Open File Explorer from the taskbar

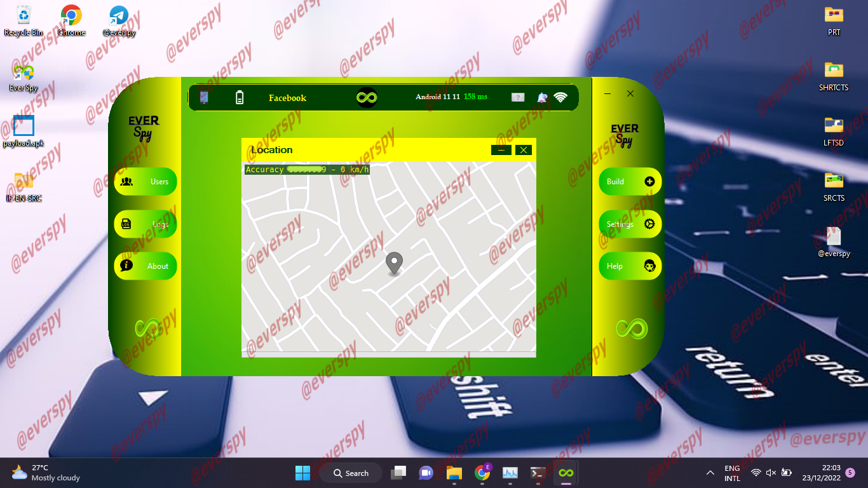[x=454, y=473]
